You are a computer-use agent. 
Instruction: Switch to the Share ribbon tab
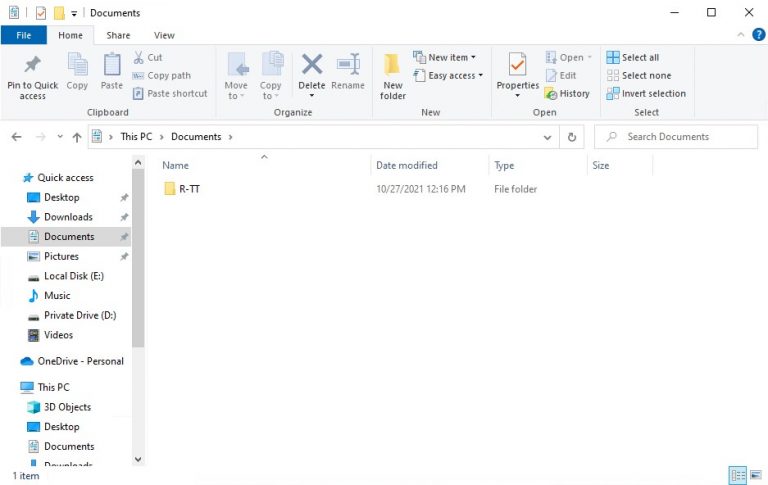point(118,35)
